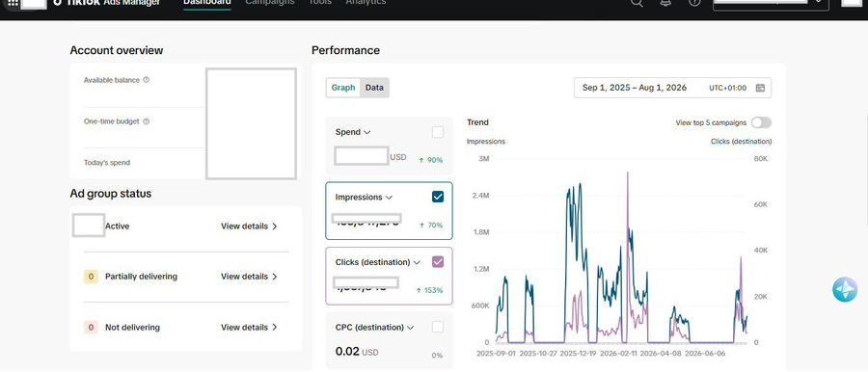Image resolution: width=868 pixels, height=372 pixels.
Task: Click info icon next to Available balance
Action: [x=147, y=80]
